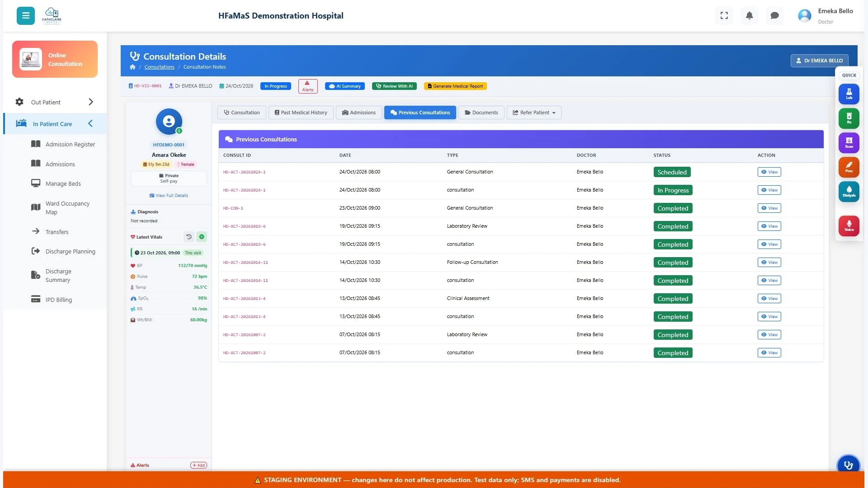View the Clinical Assessment row
This screenshot has height=488, width=868.
769,298
